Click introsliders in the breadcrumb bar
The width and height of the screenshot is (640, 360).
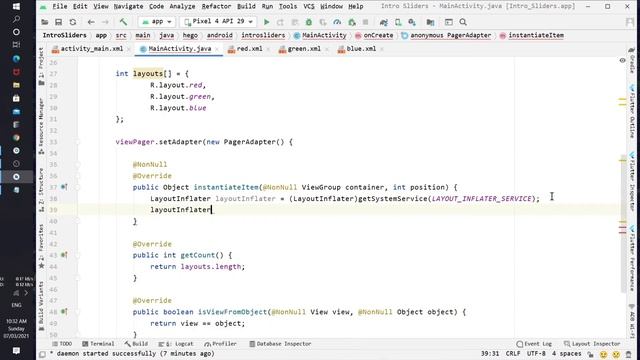click(x=263, y=36)
